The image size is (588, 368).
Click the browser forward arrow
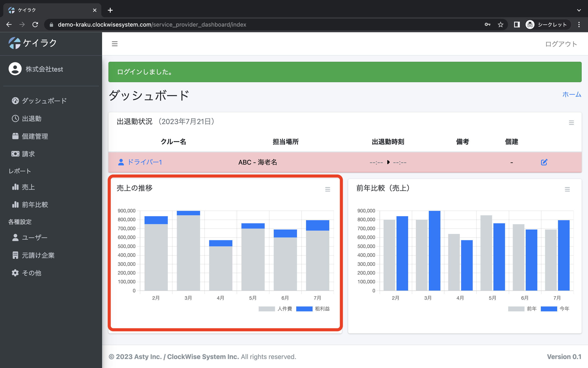[22, 25]
